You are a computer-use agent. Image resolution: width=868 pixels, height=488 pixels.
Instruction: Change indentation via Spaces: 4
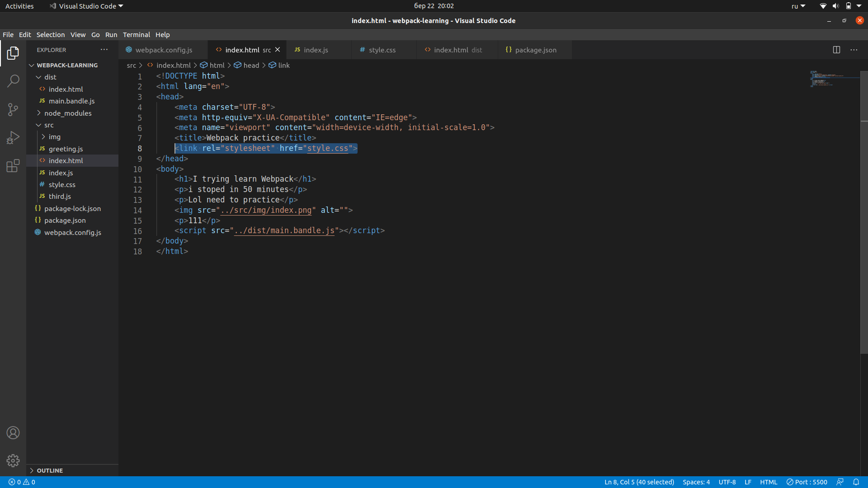[x=696, y=482]
